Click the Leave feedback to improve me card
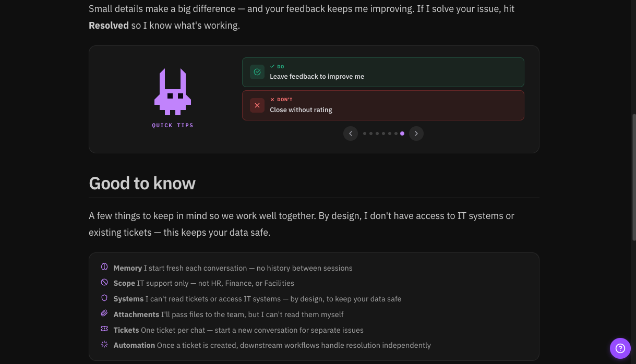 point(383,72)
